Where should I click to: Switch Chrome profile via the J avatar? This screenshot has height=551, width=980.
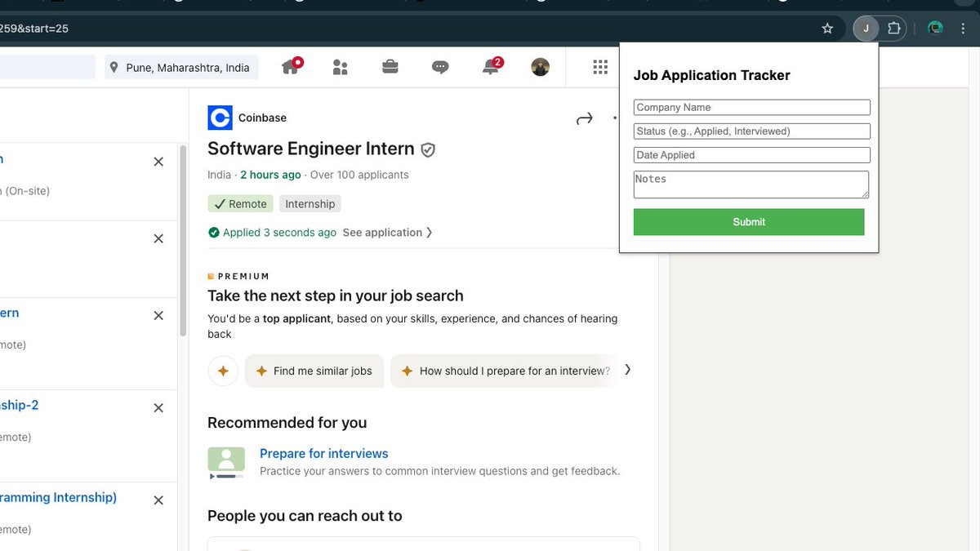[x=866, y=28]
